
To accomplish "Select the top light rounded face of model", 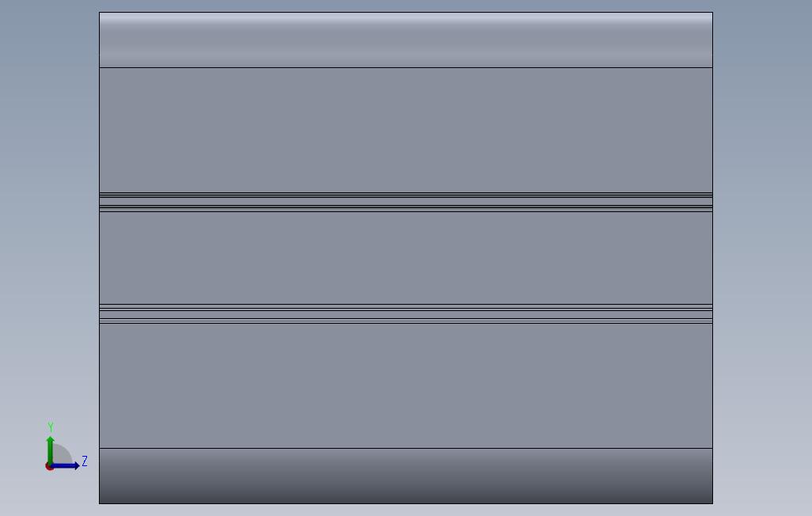I will [406, 40].
